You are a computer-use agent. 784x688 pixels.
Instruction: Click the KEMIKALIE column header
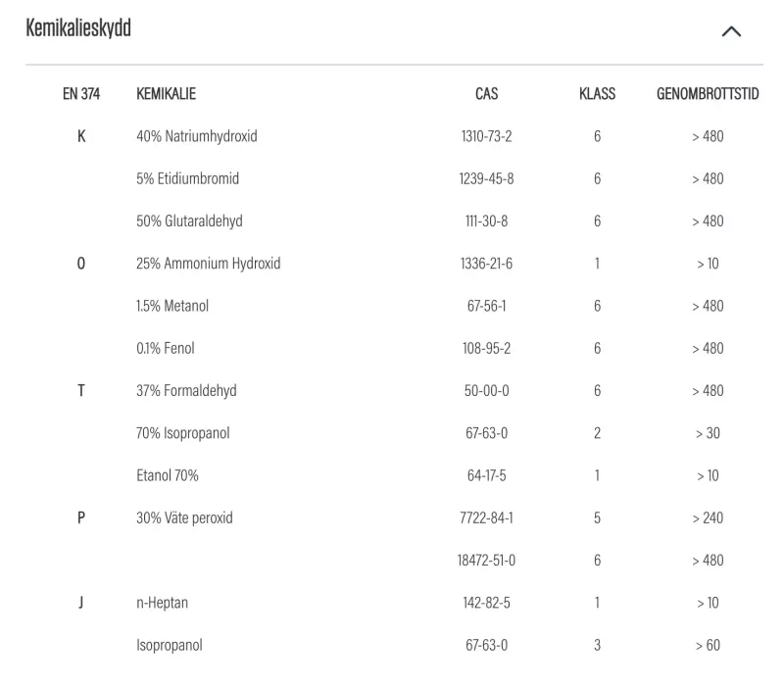click(166, 94)
